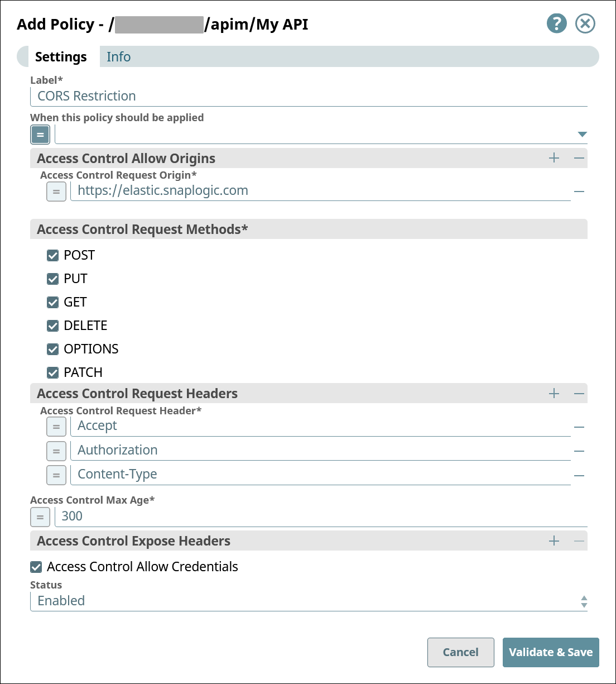Toggle expression mode for the Max Age field
Screen dimensions: 616x684
[40, 516]
